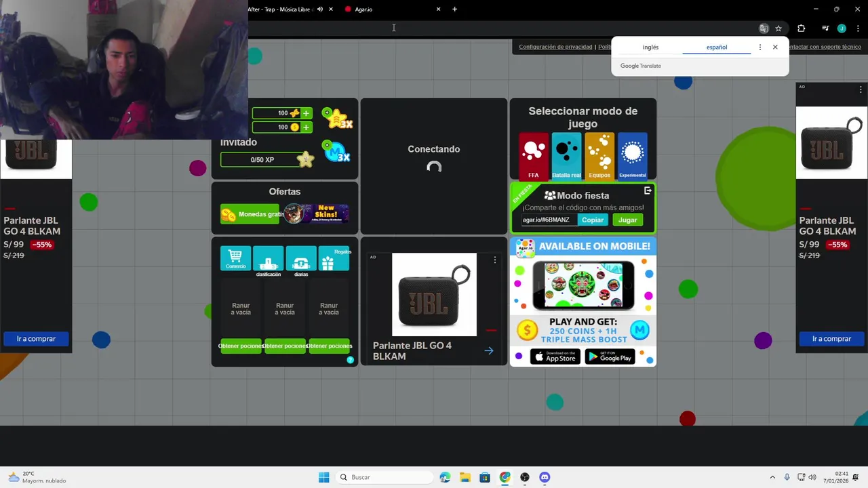Open the Windows Start menu
868x488 pixels.
(x=324, y=477)
